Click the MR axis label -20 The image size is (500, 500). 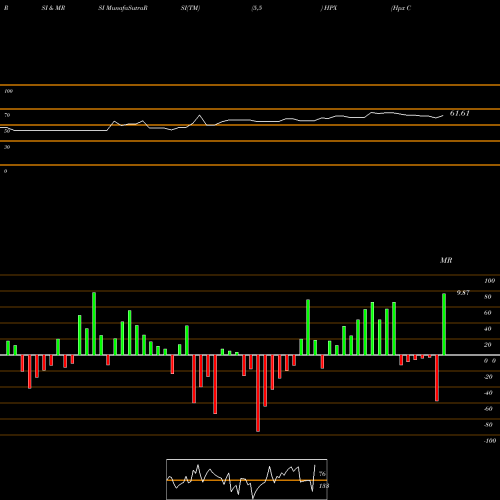pyautogui.click(x=488, y=377)
